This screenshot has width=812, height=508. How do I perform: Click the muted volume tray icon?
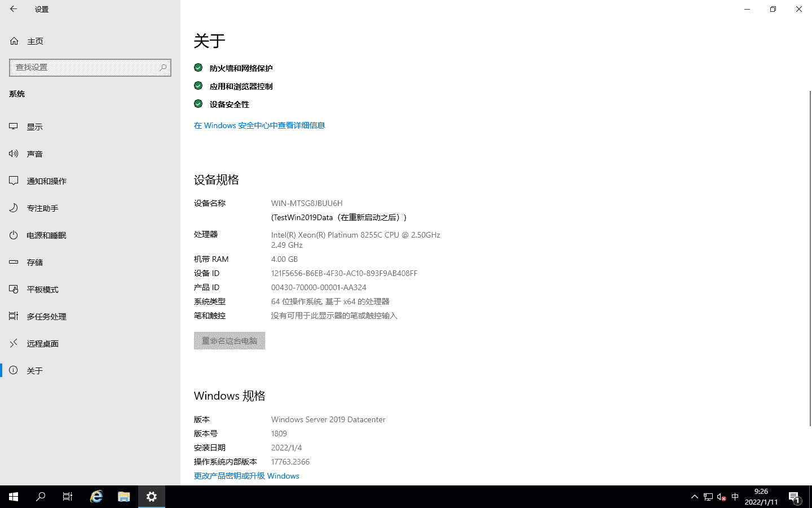click(721, 497)
